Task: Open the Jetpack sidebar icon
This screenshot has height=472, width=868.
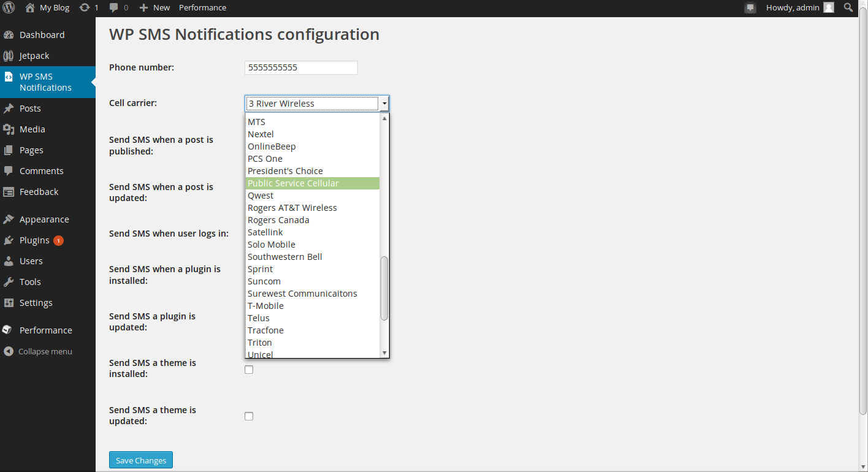Action: pyautogui.click(x=9, y=56)
